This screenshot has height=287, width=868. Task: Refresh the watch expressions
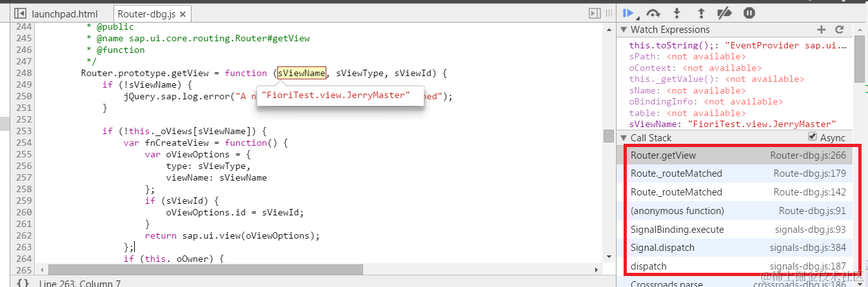[x=839, y=30]
